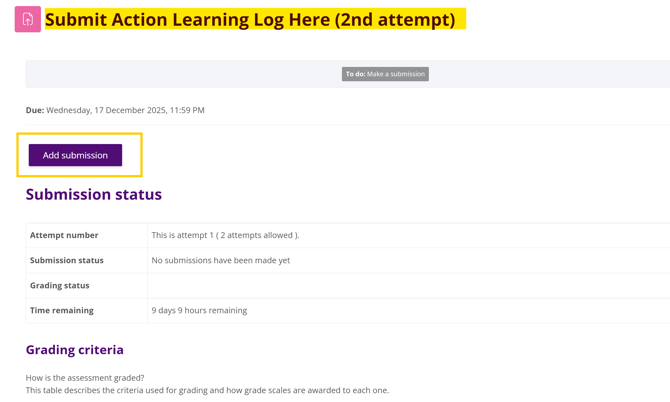Select the 'Attempt number' row label

click(x=64, y=235)
